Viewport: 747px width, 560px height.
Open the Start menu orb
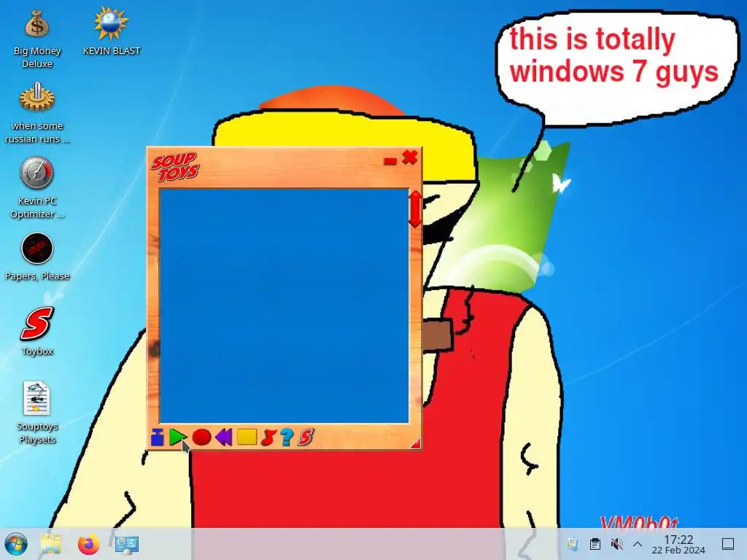click(16, 544)
